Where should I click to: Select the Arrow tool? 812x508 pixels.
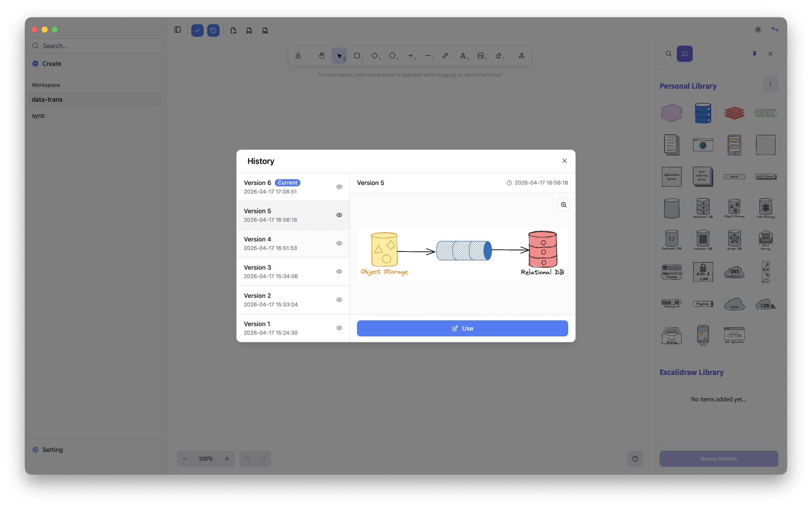click(410, 56)
